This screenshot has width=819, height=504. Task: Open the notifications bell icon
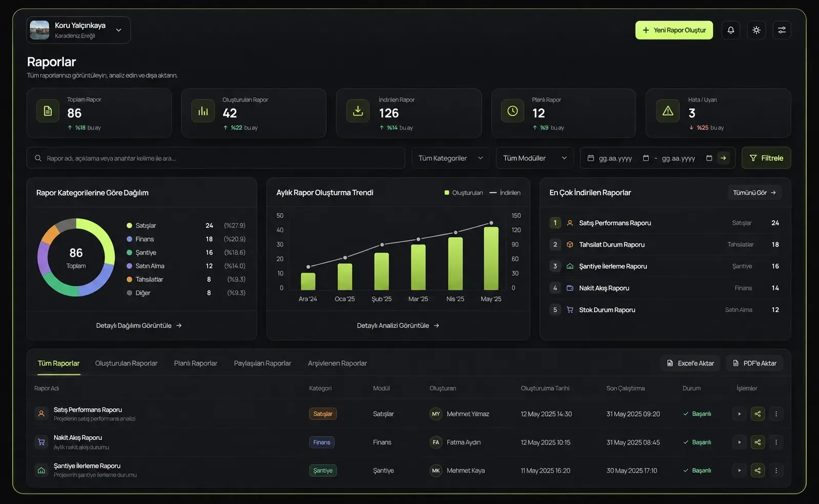[x=731, y=30]
